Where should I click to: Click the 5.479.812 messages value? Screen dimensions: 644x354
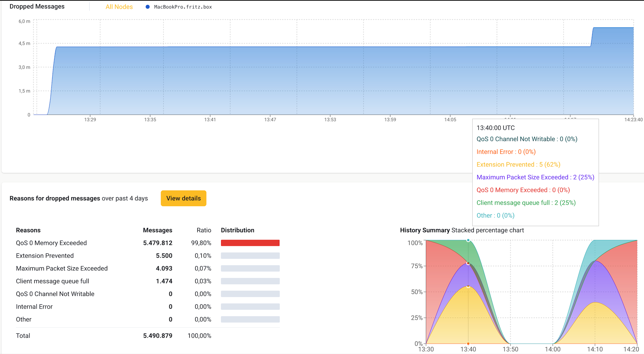[x=158, y=243]
